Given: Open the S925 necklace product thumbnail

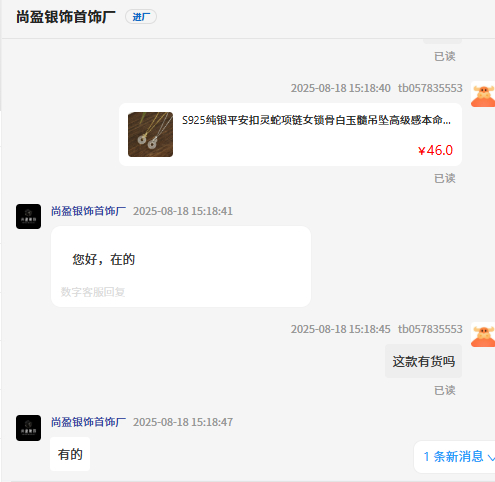Looking at the screenshot, I should 150,134.
